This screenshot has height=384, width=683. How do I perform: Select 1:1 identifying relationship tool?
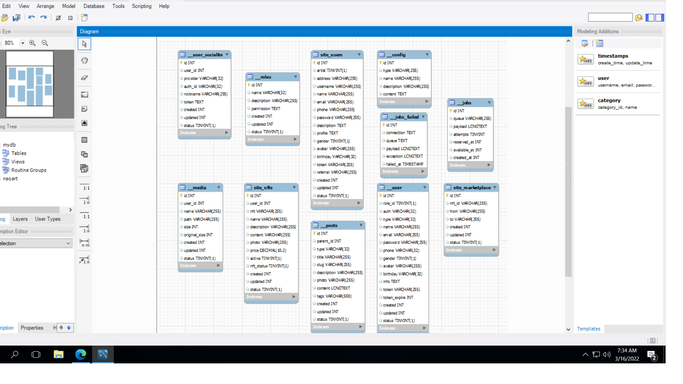(85, 215)
